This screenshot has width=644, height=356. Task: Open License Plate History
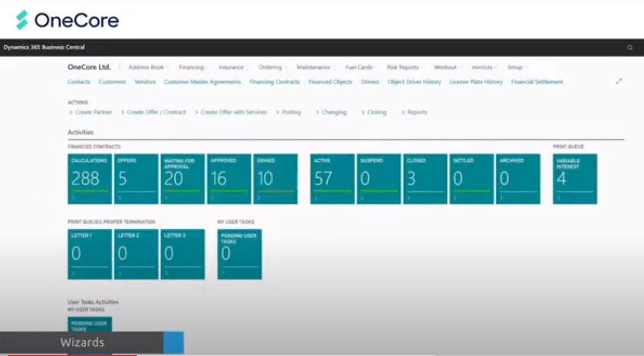pyautogui.click(x=476, y=81)
